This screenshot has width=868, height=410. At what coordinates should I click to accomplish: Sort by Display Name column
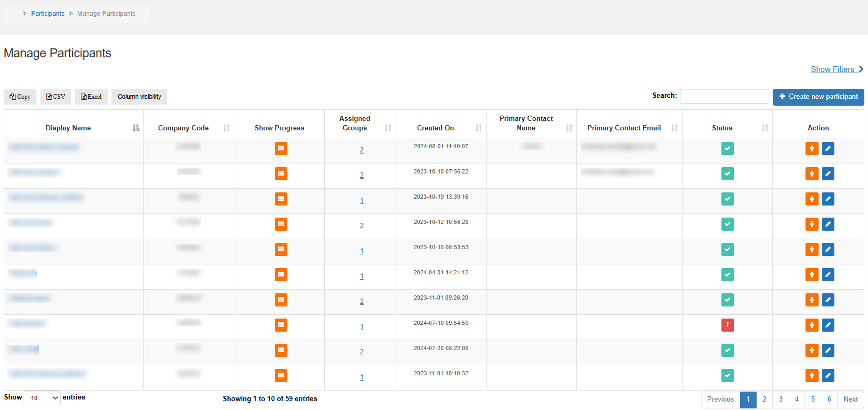click(74, 124)
